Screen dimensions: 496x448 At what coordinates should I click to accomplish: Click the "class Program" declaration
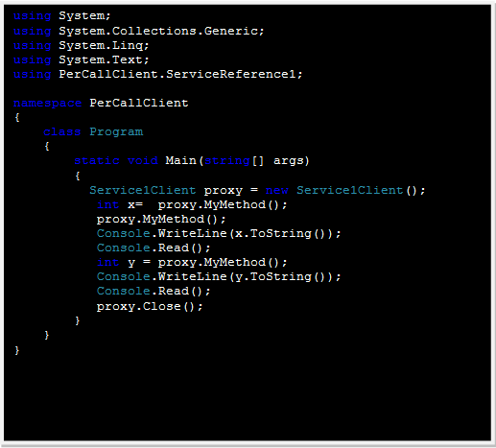(x=93, y=131)
